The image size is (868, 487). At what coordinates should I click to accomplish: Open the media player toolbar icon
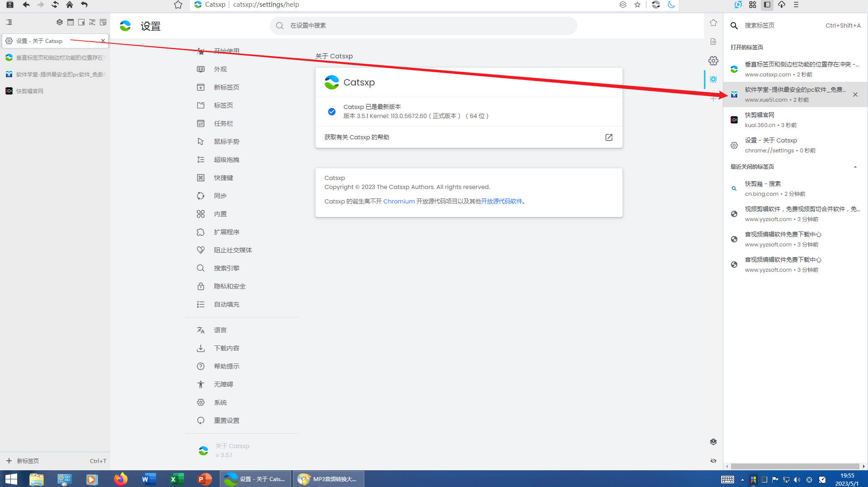(738, 5)
